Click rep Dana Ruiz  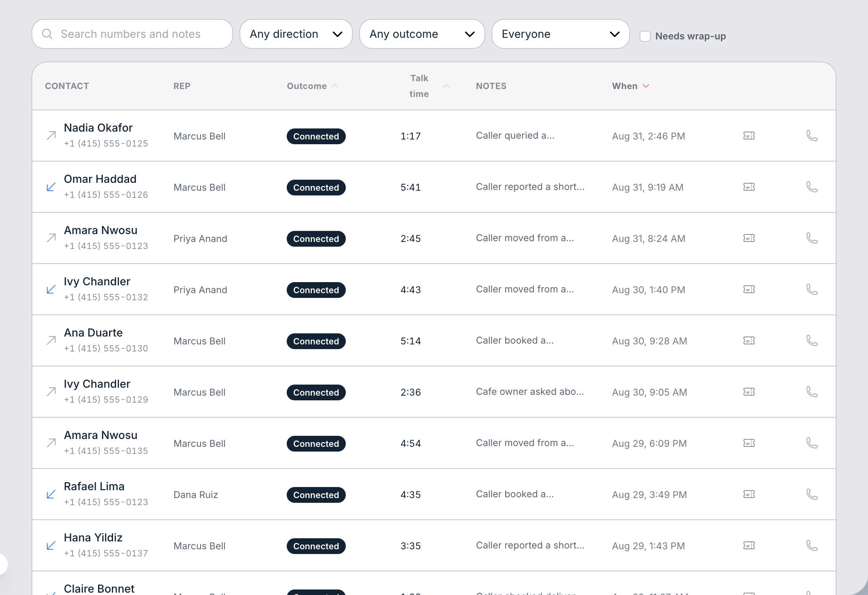195,495
